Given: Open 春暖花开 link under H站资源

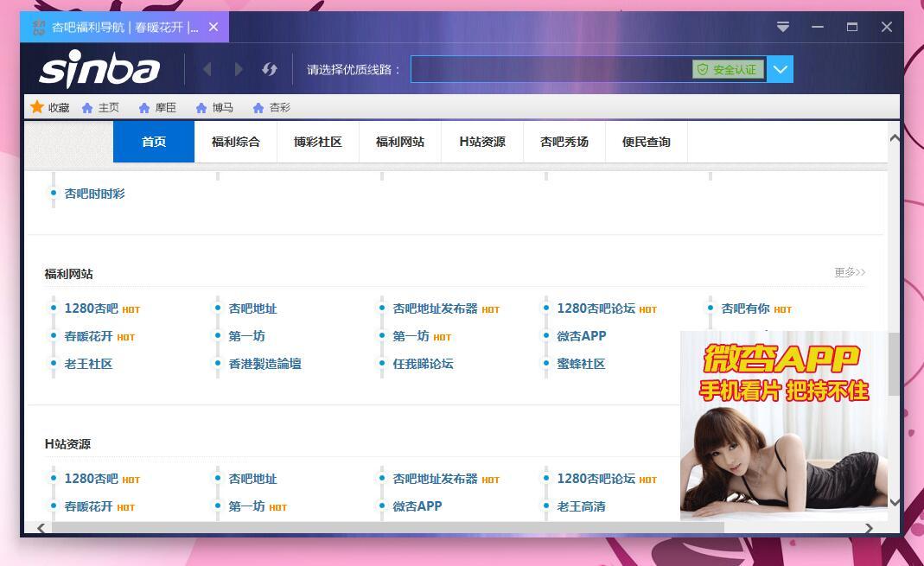Looking at the screenshot, I should coord(88,506).
